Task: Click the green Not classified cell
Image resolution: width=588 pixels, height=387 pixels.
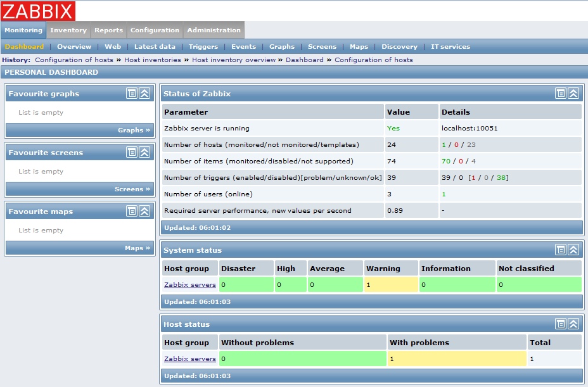Action: click(x=539, y=284)
